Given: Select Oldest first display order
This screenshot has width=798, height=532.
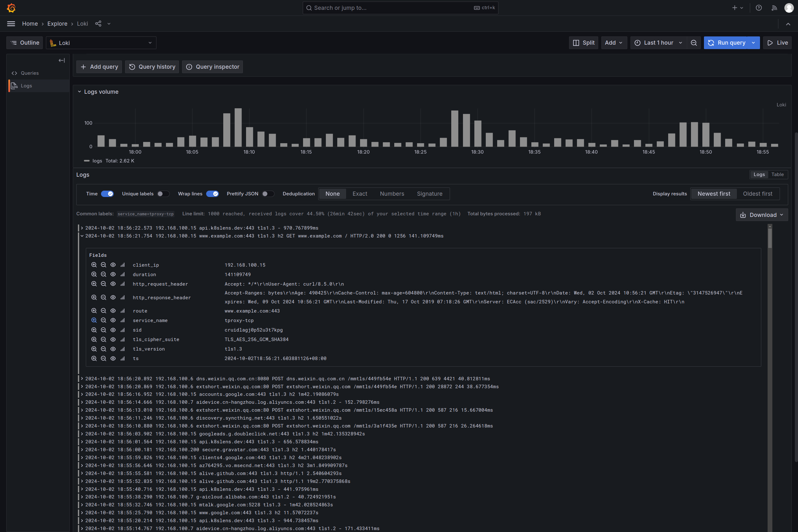Looking at the screenshot, I should point(757,194).
